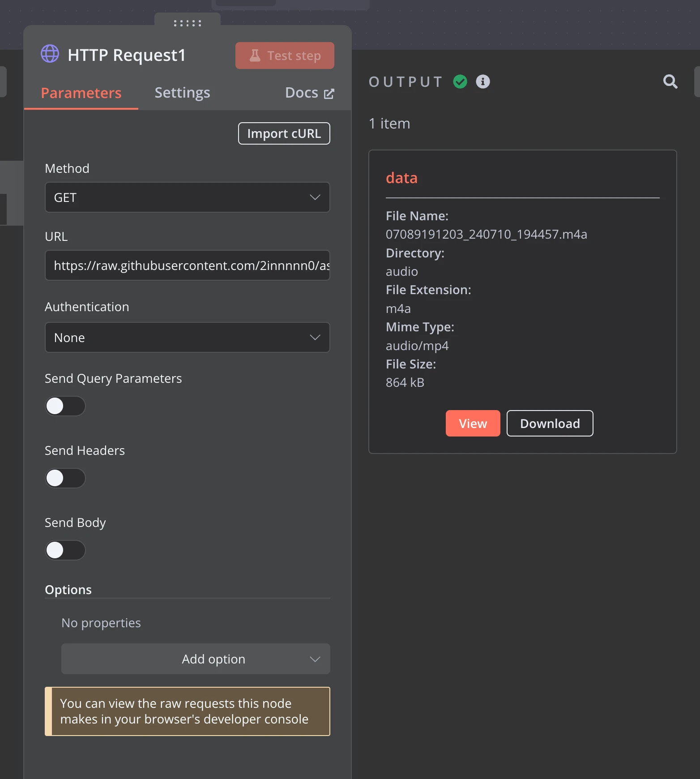
Task: Download the m4a audio file
Action: point(550,424)
